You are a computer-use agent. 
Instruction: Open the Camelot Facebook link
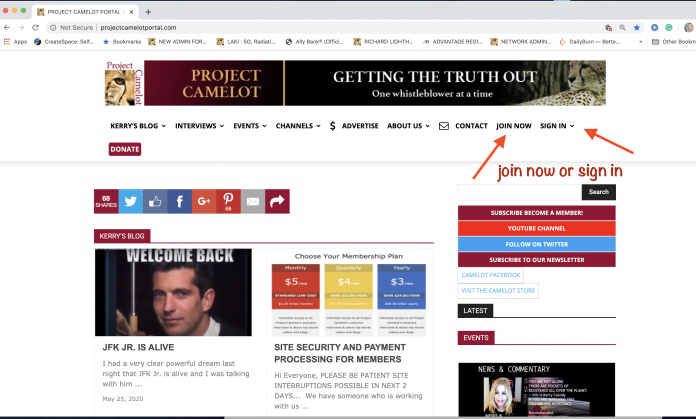point(490,275)
